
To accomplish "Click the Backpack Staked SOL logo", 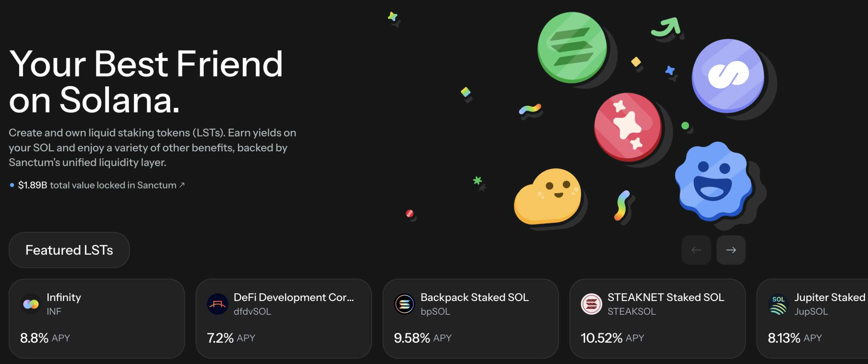I will tap(405, 304).
